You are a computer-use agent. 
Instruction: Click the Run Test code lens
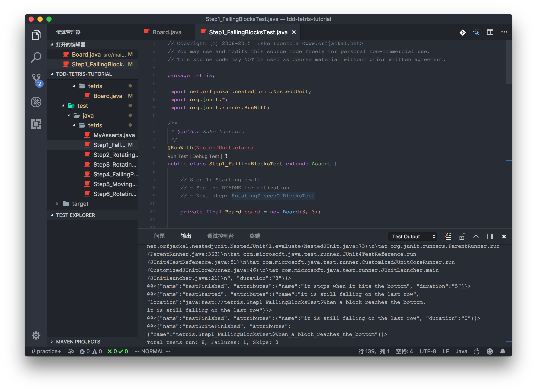tap(177, 156)
